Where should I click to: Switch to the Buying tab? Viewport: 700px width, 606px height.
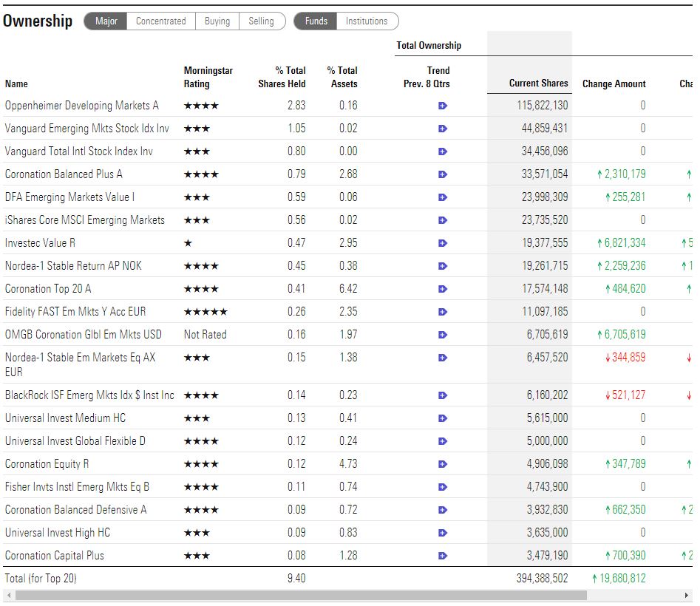[217, 21]
